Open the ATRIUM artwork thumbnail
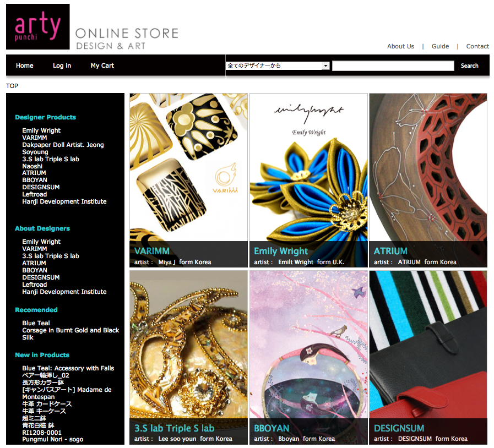The width and height of the screenshot is (494, 448). point(428,180)
